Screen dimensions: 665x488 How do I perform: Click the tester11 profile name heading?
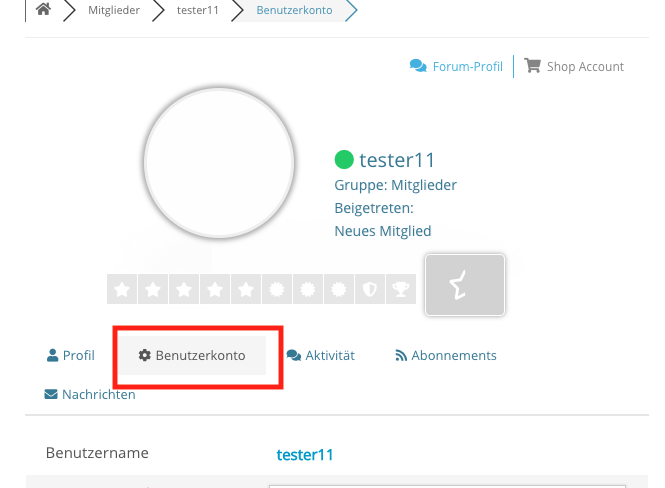point(397,160)
